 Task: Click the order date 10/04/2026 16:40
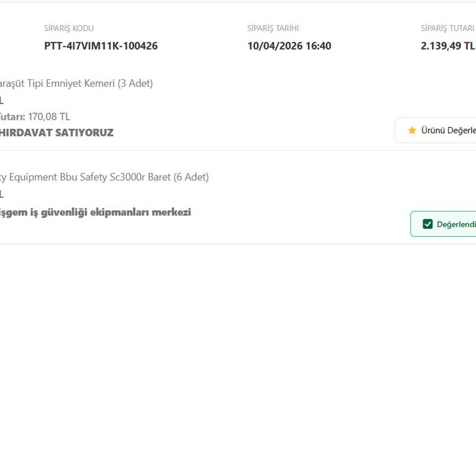pos(289,46)
